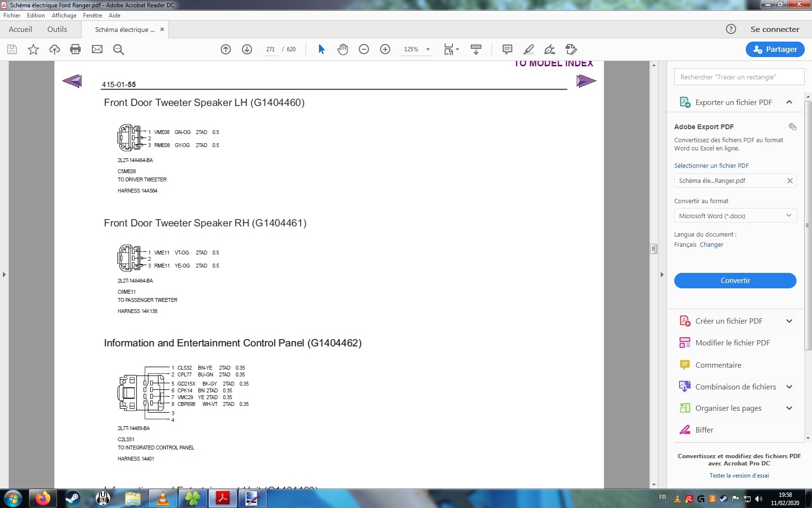This screenshot has width=812, height=508.
Task: Bookmark the file with the star icon
Action: (x=33, y=49)
